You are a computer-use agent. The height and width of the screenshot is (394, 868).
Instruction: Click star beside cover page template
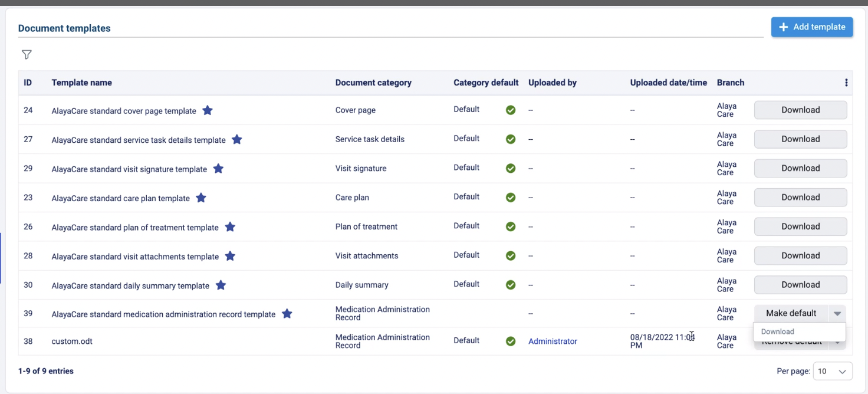[208, 110]
